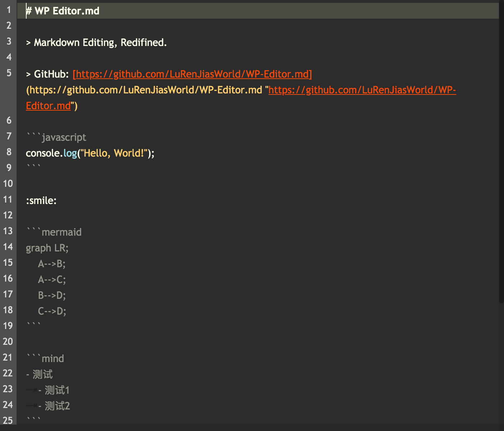Screen dimensions: 504x431
Task: Click the vertical scrollbar thumb on the right
Action: [x=501, y=152]
